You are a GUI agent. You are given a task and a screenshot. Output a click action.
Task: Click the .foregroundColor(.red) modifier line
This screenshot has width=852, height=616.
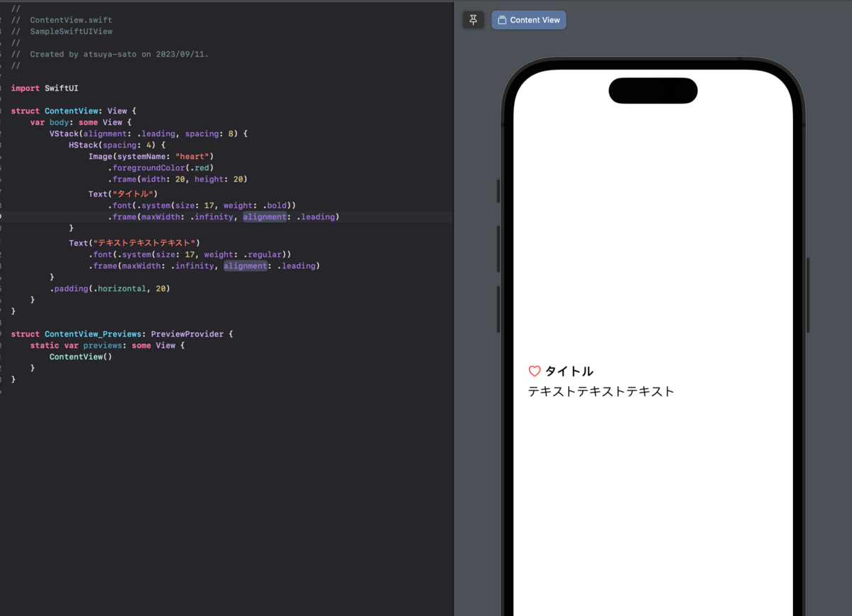[x=160, y=167]
